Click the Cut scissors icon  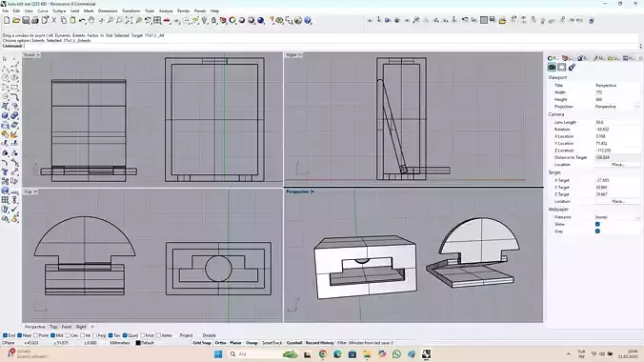(53, 20)
